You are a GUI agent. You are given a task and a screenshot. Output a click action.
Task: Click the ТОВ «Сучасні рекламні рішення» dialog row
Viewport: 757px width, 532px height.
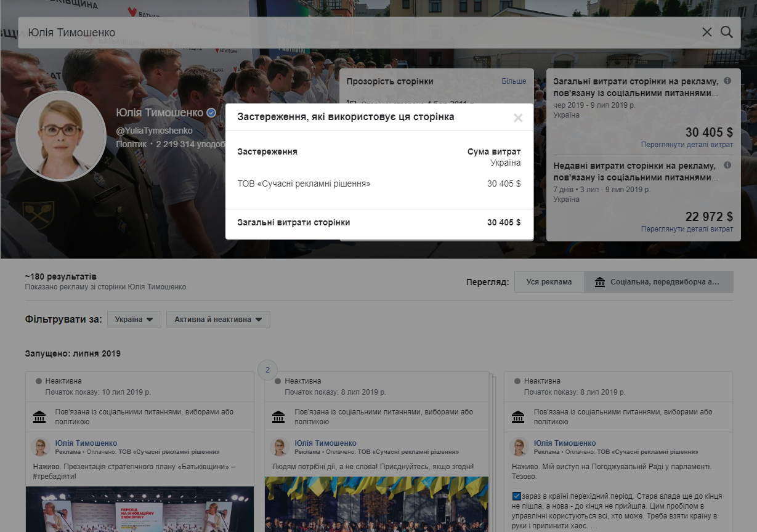click(379, 183)
